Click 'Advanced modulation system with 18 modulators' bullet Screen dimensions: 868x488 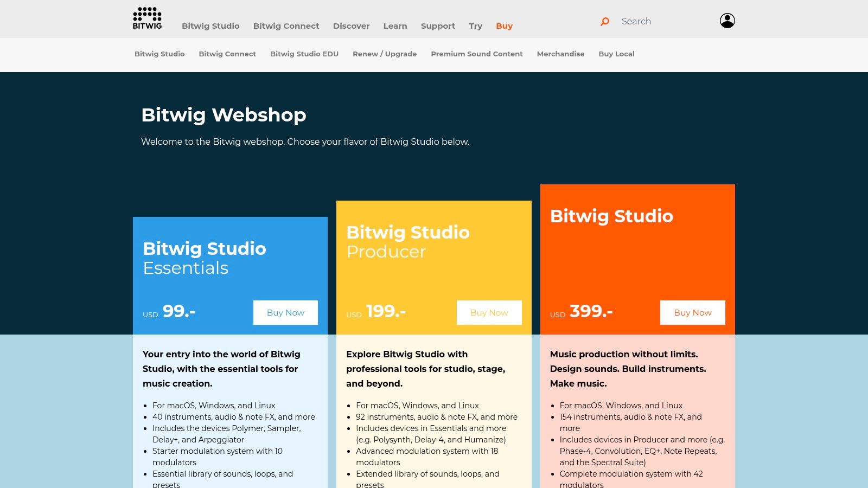(x=427, y=457)
